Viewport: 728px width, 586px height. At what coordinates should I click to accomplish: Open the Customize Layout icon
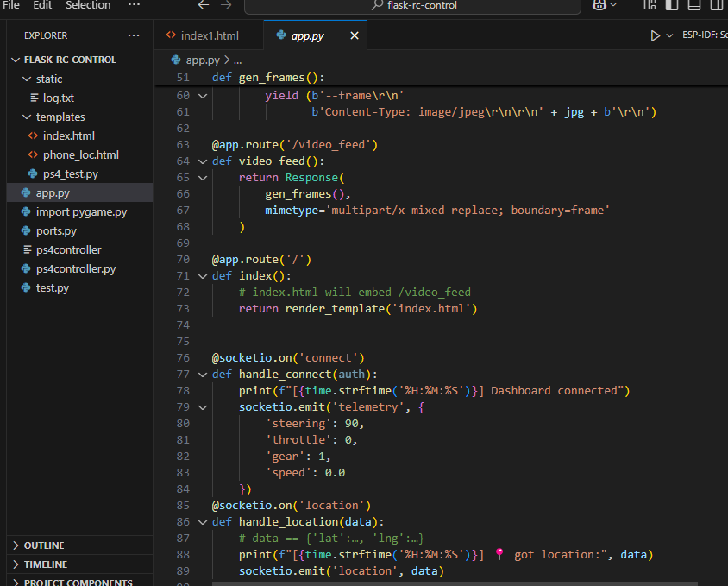point(650,5)
